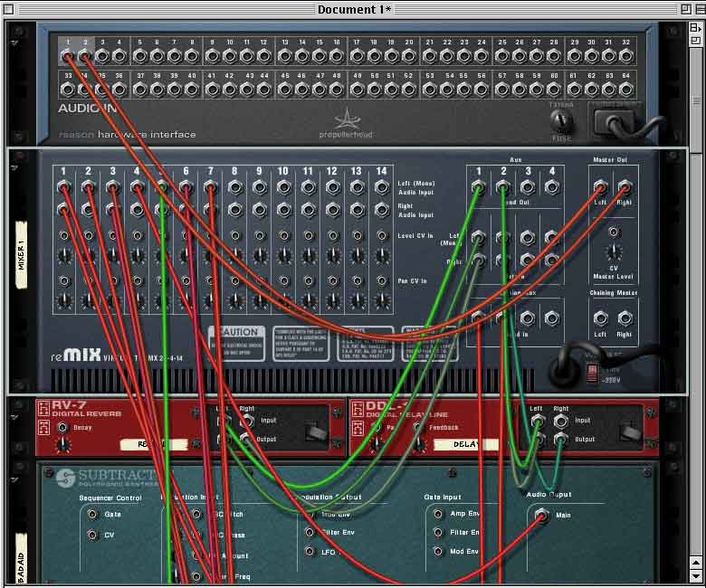This screenshot has height=588, width=706.
Task: Fold the hardware interface device with its triangle
Action: (14, 43)
